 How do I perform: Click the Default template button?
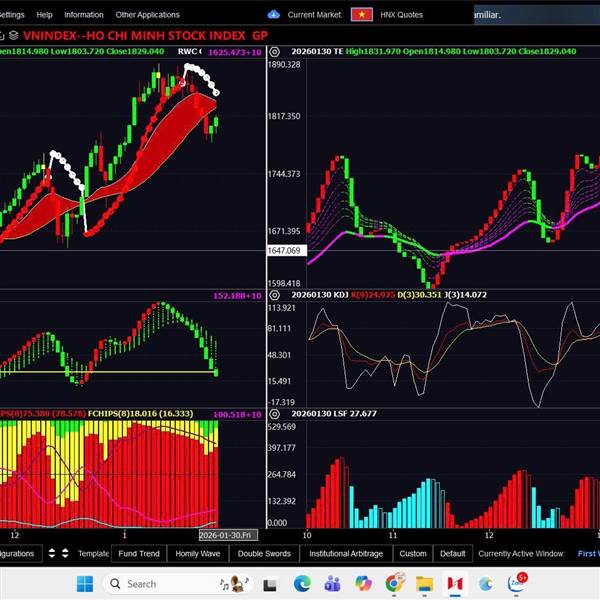[452, 553]
